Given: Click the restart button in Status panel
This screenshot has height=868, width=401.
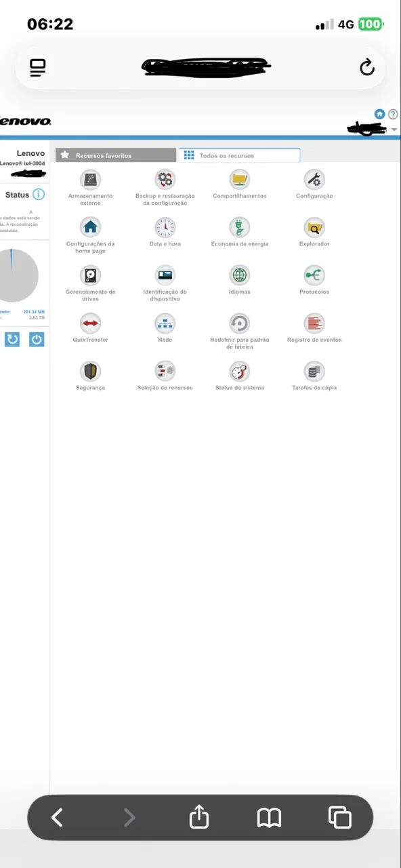Looking at the screenshot, I should [x=12, y=339].
